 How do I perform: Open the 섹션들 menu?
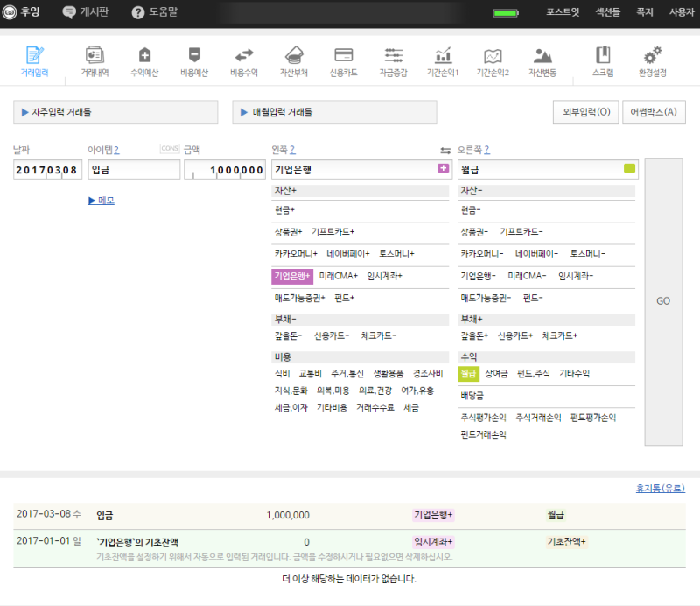pos(608,12)
